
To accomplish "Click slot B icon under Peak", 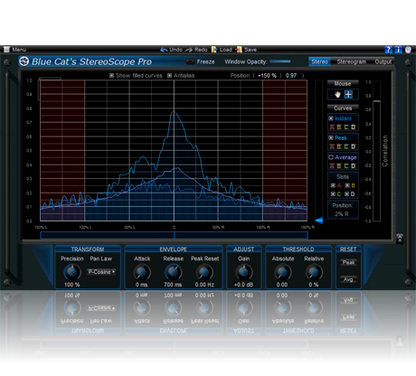I will [339, 146].
